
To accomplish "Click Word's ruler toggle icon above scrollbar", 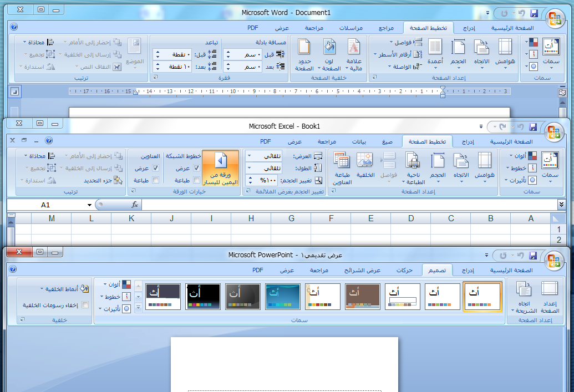I will pyautogui.click(x=563, y=93).
